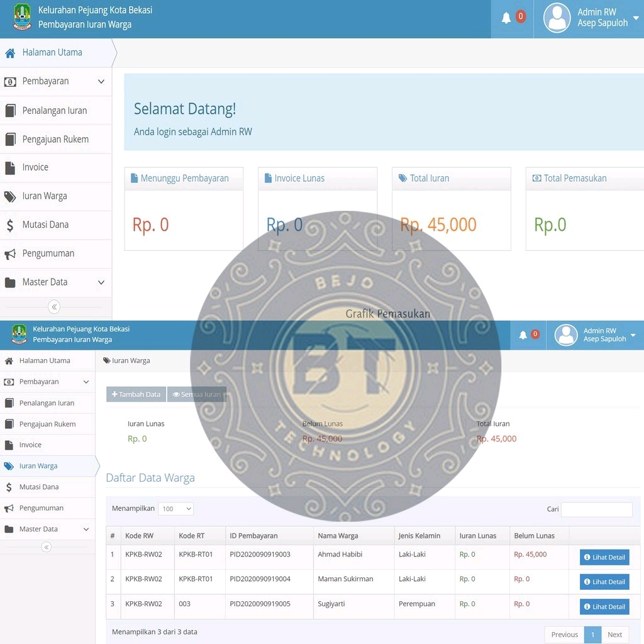Click the highlighted Halaman Utama home icon
The image size is (644, 644).
pyautogui.click(x=10, y=53)
